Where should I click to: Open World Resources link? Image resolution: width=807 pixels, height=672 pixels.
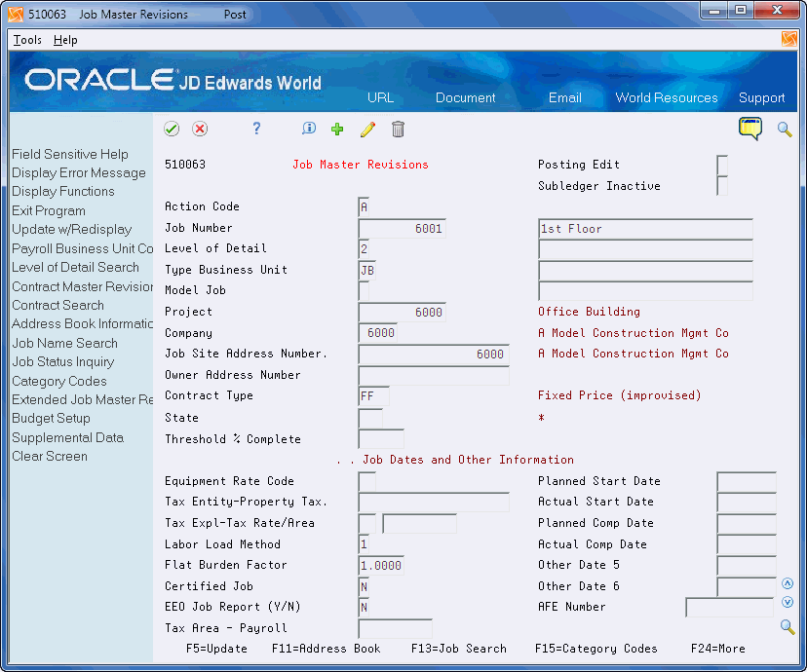[x=666, y=97]
